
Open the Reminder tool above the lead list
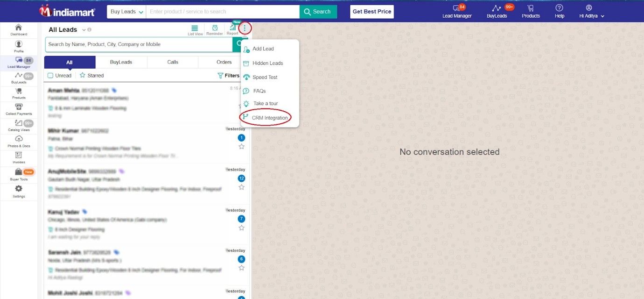coord(214,29)
